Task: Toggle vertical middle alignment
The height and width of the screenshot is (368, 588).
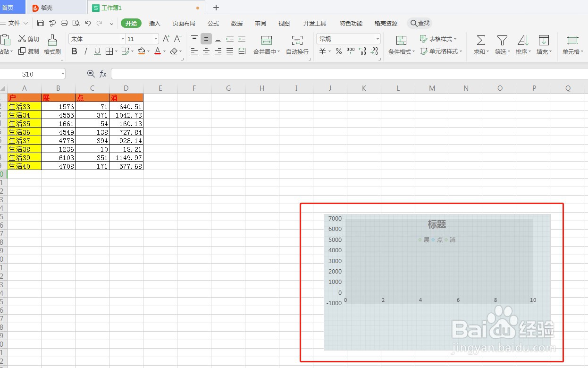Action: point(206,39)
